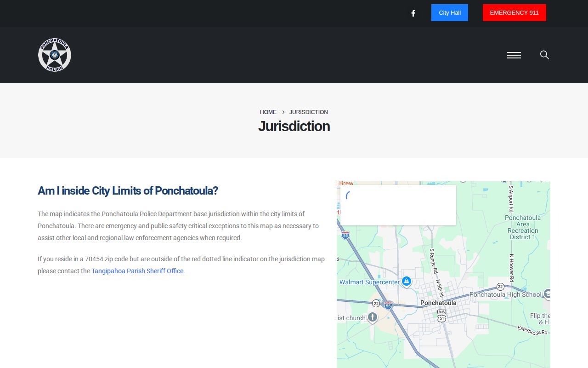Click the 'Am I inside City Limits' heading
Viewport: 588px width, 368px height.
(x=128, y=190)
